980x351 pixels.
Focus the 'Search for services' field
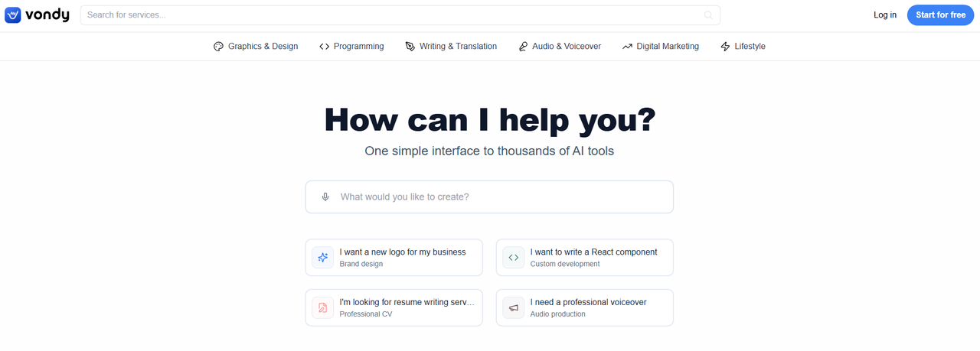390,15
